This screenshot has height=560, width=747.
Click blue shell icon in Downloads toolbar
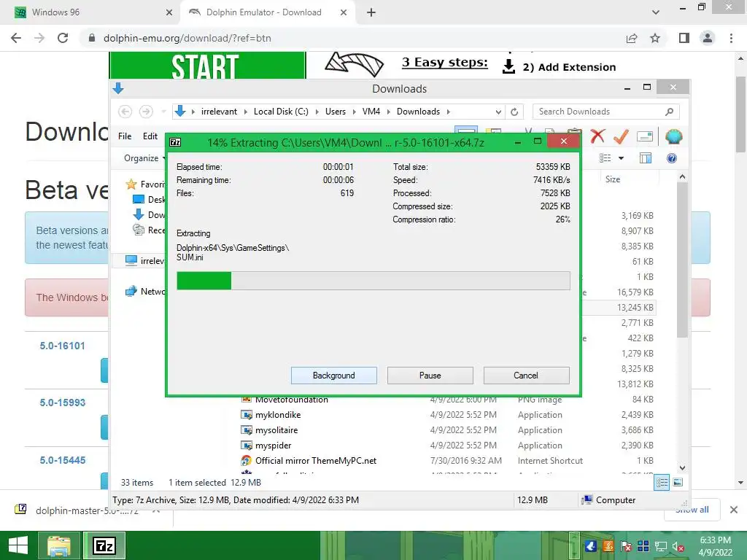pos(673,136)
